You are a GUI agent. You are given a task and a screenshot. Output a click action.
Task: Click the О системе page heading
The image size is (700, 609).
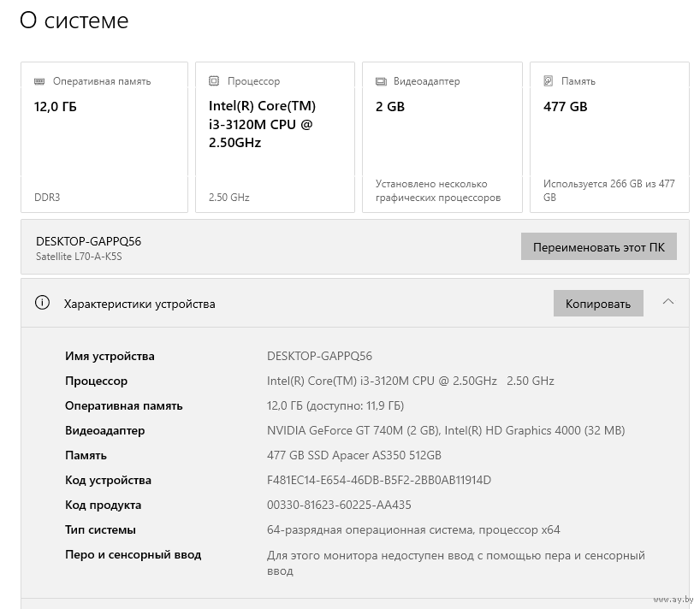click(x=74, y=21)
